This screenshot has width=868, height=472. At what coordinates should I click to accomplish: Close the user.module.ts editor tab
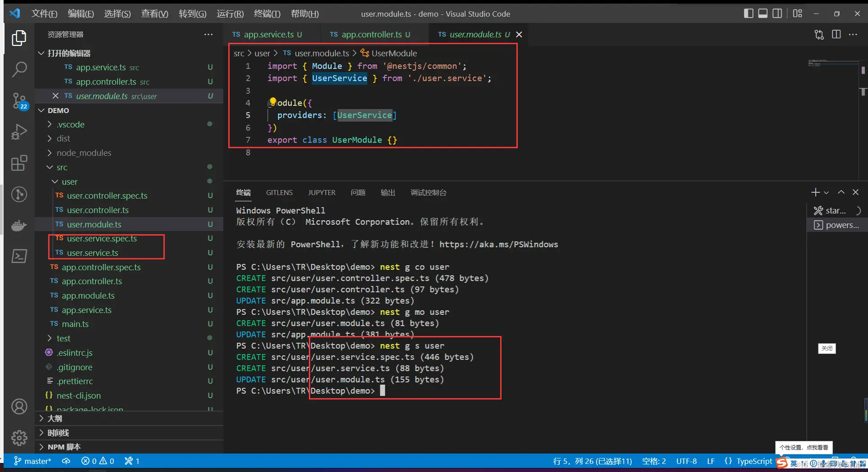click(519, 35)
